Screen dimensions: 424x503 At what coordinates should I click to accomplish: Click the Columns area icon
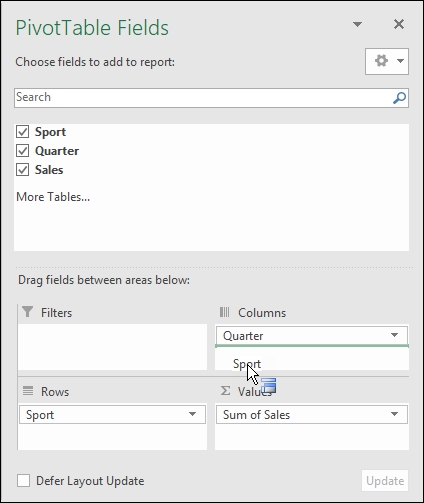pyautogui.click(x=225, y=312)
